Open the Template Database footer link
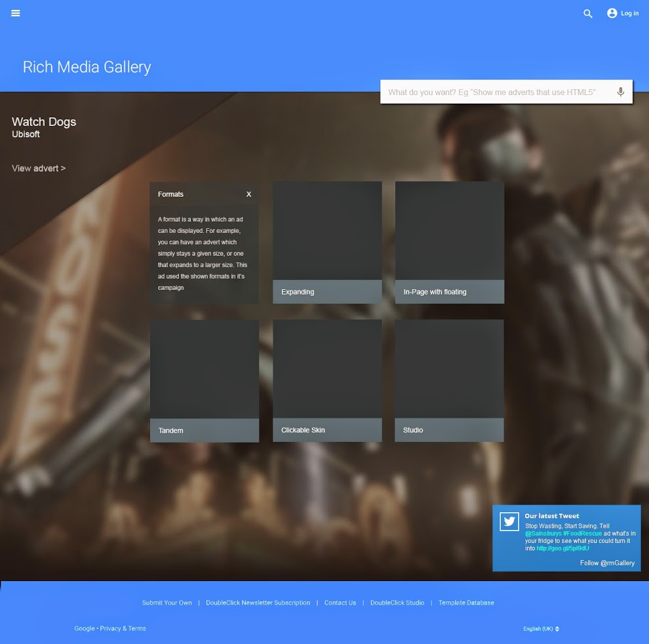 pyautogui.click(x=466, y=603)
